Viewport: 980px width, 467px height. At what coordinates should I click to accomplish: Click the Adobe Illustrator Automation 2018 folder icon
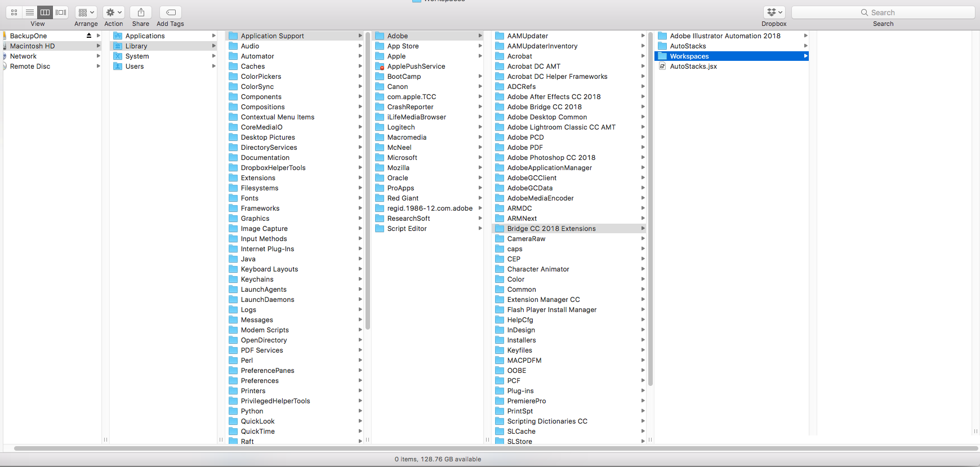662,36
